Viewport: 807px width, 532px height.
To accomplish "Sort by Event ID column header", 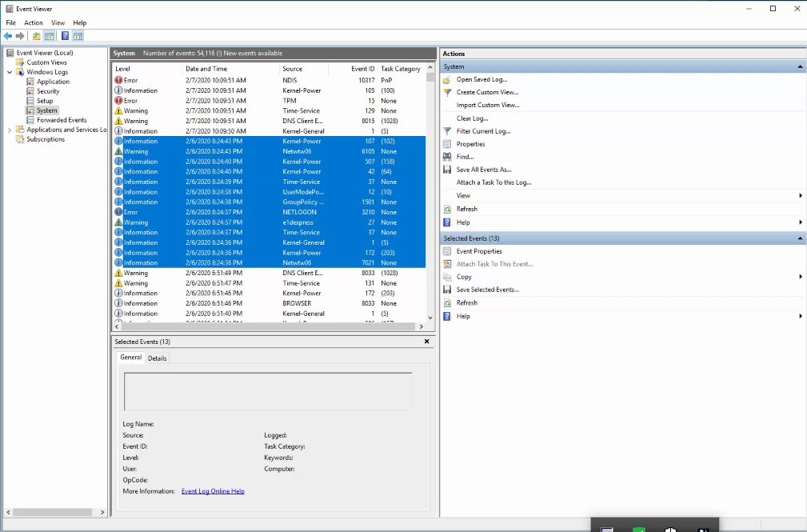I will (x=353, y=69).
